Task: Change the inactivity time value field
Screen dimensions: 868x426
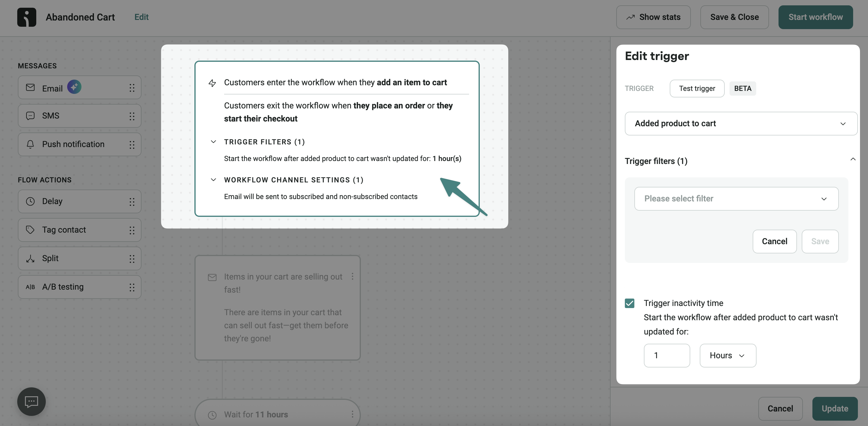Action: (x=666, y=355)
